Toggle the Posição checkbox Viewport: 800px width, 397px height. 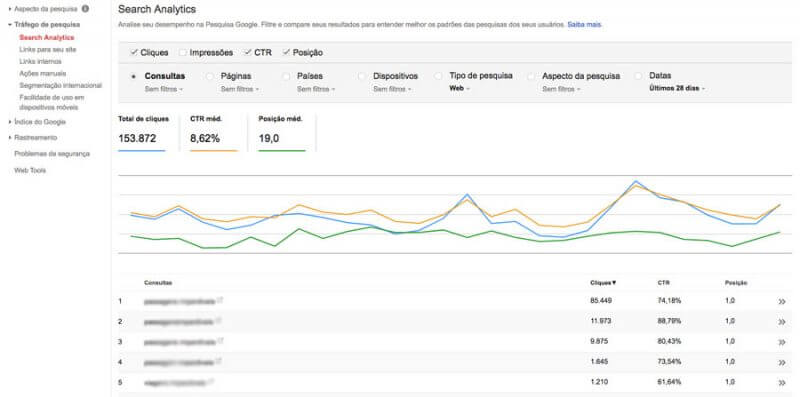point(287,53)
